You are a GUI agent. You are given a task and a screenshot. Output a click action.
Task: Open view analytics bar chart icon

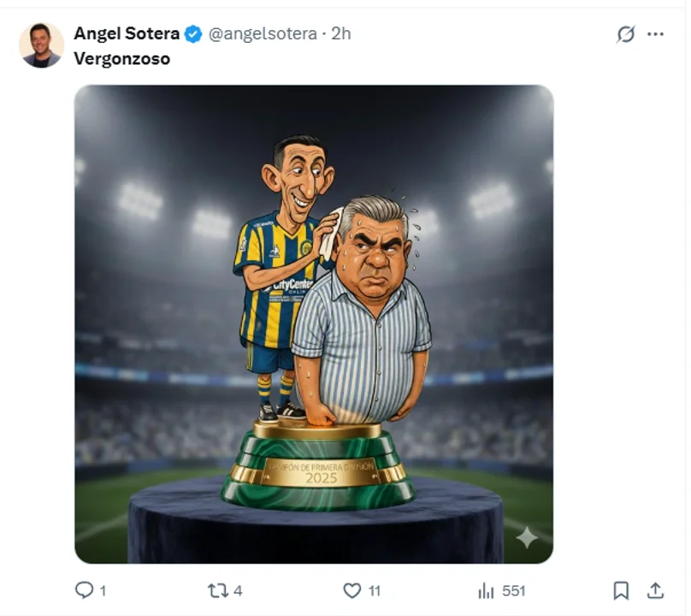(487, 590)
